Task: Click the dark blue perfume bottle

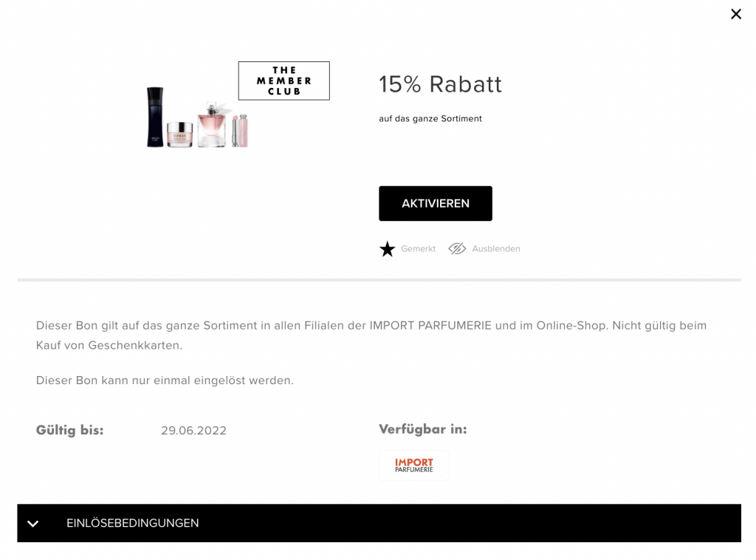Action: [x=155, y=117]
